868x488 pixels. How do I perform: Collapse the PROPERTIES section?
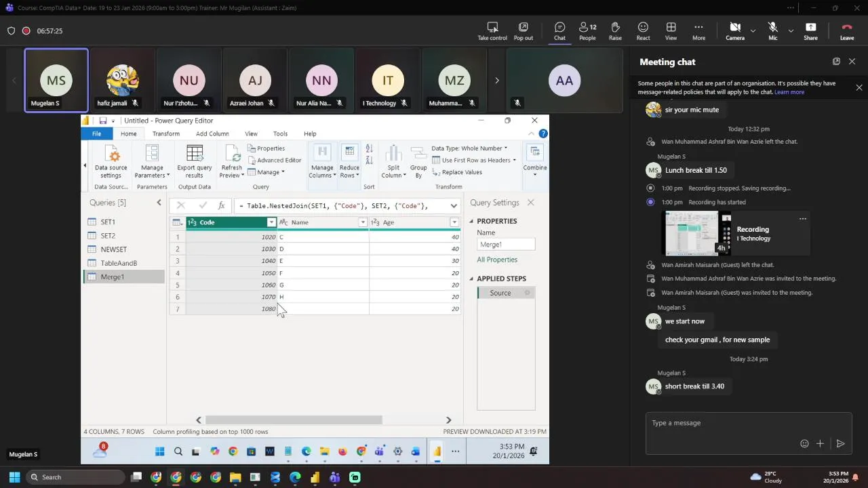[471, 221]
